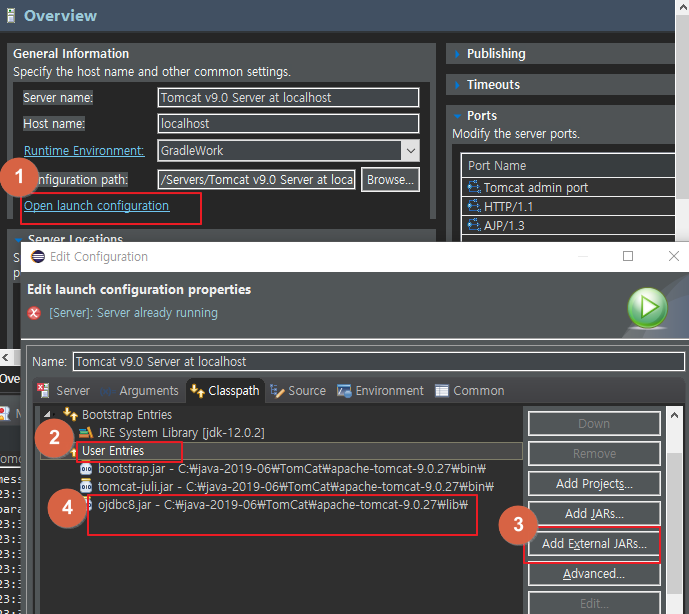
Task: Select the User Entries node
Action: pos(113,451)
